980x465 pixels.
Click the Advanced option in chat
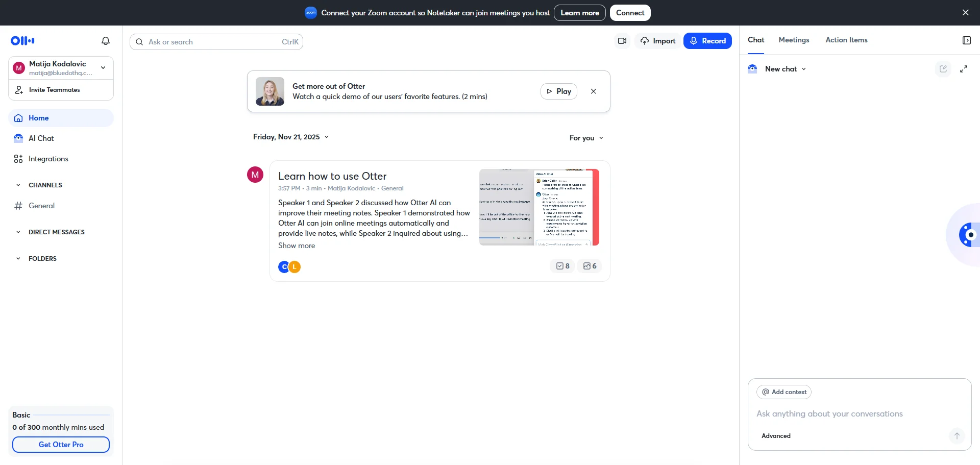click(x=776, y=436)
